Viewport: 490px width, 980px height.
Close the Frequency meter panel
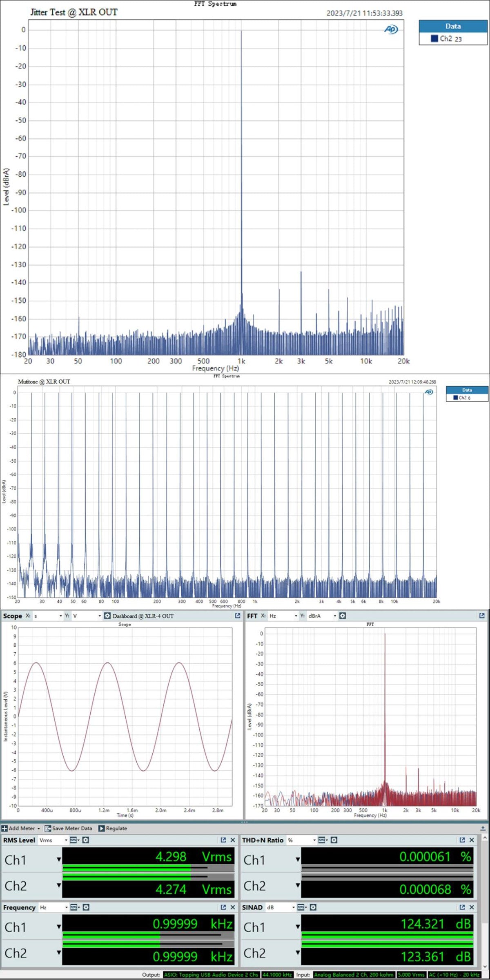(x=233, y=907)
